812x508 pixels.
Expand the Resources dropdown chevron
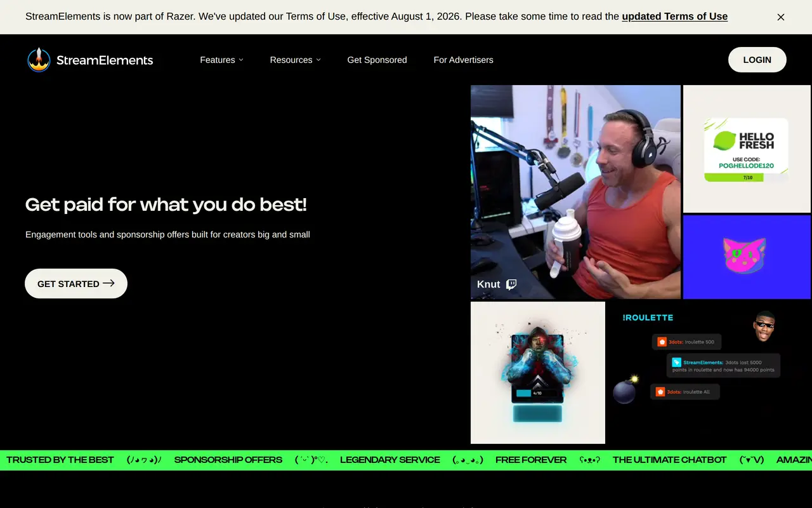point(318,60)
